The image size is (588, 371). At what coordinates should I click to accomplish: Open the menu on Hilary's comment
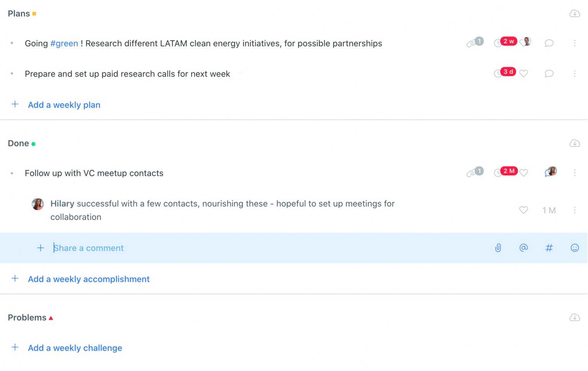click(575, 210)
